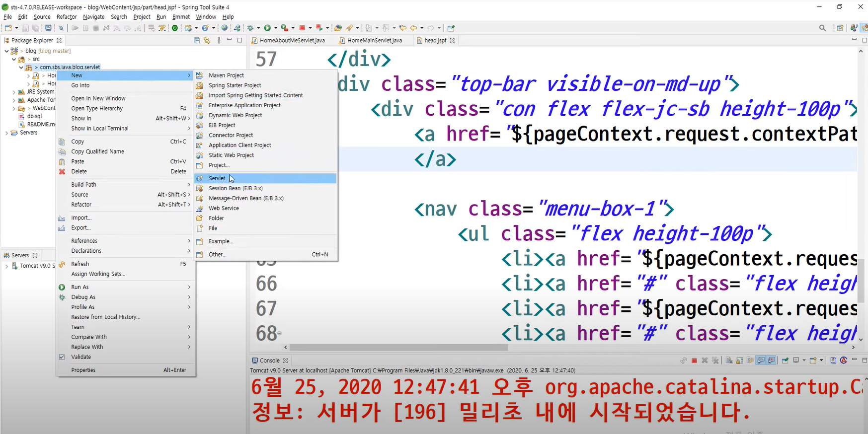868x434 pixels.
Task: Select db.sql file in Package Explorer
Action: click(34, 116)
